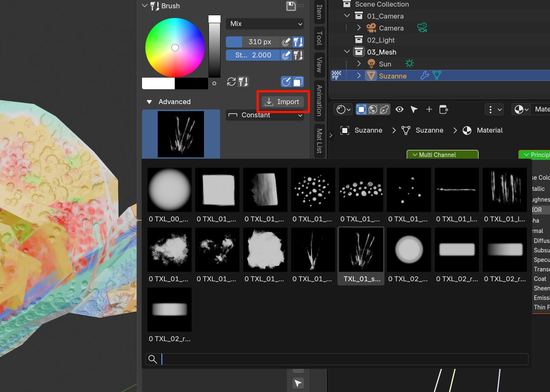This screenshot has width=550, height=392.
Task: Switch to the Animation sidebar tab
Action: point(319,100)
